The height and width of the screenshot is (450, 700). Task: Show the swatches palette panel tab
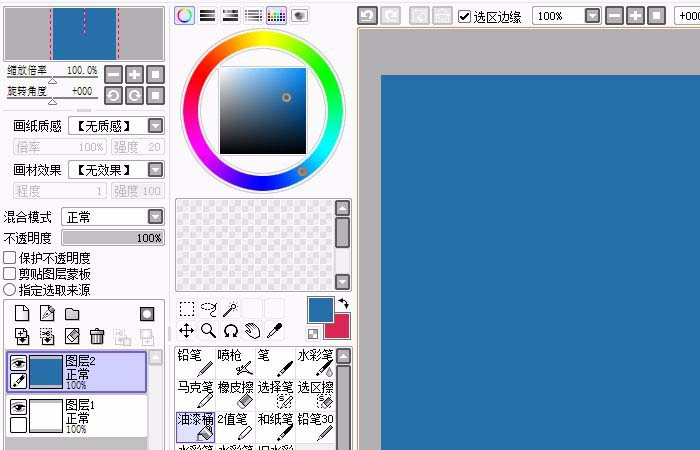(277, 15)
